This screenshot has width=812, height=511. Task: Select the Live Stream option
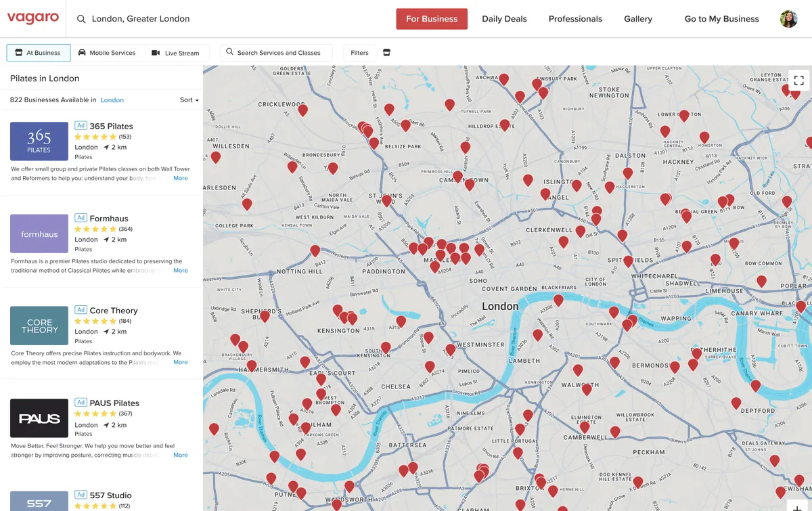[176, 53]
